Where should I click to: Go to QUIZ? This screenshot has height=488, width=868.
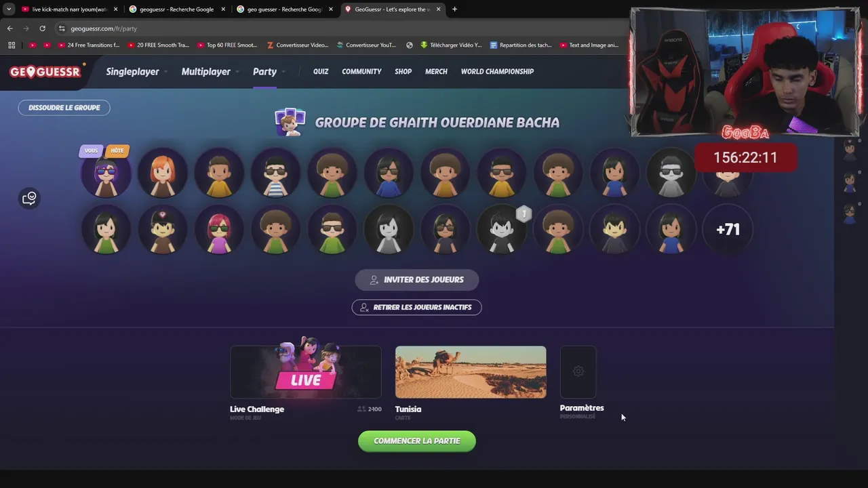(321, 71)
